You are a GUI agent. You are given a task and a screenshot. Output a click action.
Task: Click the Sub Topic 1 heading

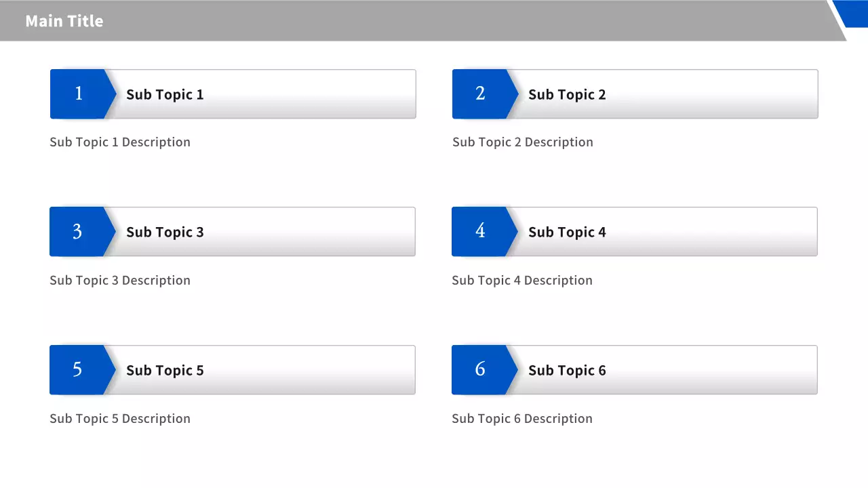(165, 95)
